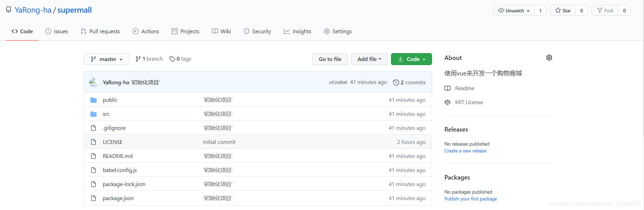This screenshot has width=644, height=210.
Task: Click the .gitignore file icon
Action: click(93, 128)
